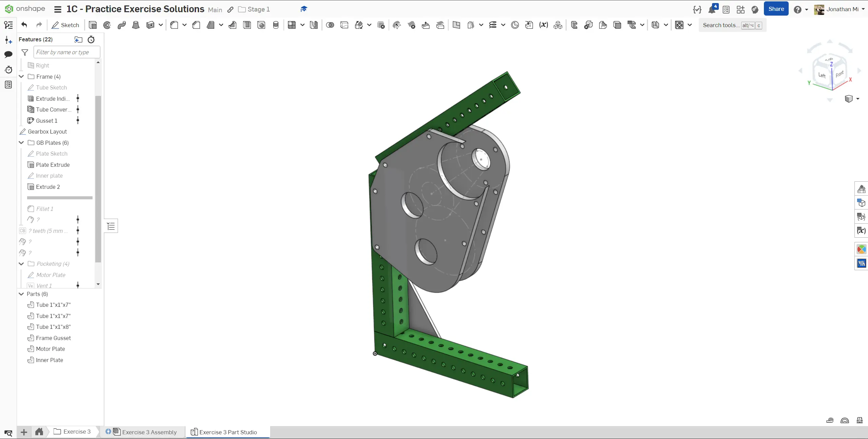Click the Revolve tool icon

(x=107, y=25)
